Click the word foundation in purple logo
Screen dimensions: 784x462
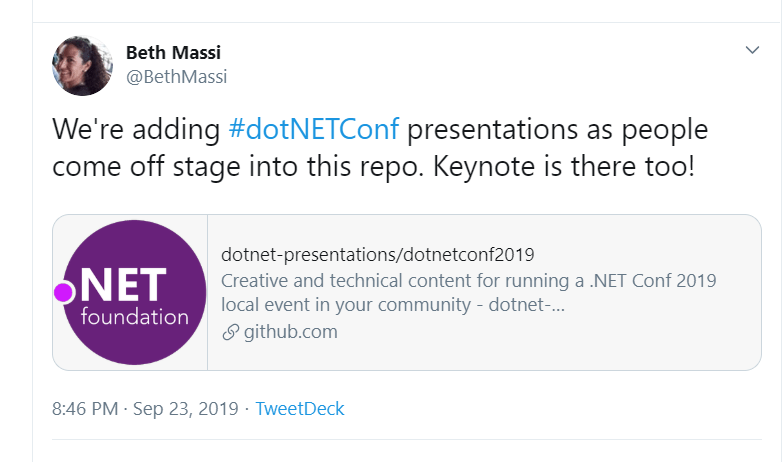coord(134,318)
